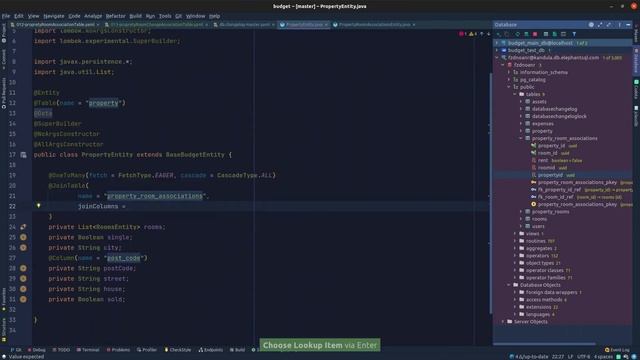This screenshot has width=640, height=360.
Task: Close the PropertyEntity.java editor tab
Action: [x=326, y=25]
